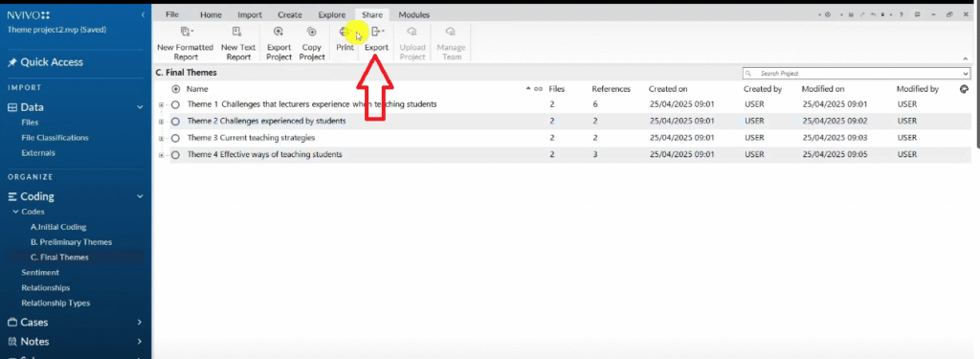Screen dimensions: 980x359
Task: Launch the Export Project command
Action: tap(278, 43)
